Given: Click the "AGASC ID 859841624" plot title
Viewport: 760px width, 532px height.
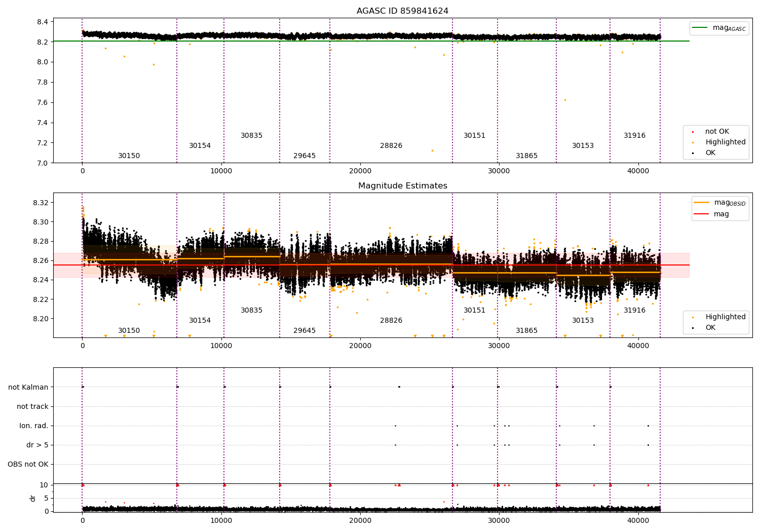Looking at the screenshot, I should coord(402,11).
